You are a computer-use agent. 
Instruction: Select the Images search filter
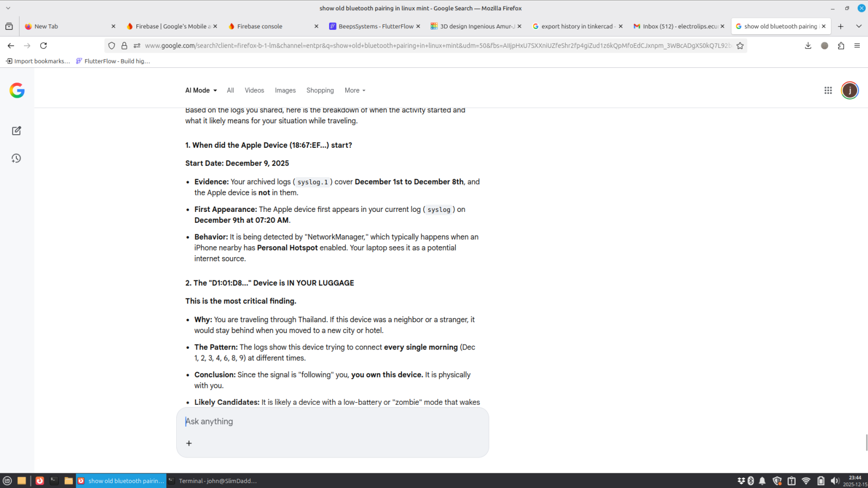[285, 91]
